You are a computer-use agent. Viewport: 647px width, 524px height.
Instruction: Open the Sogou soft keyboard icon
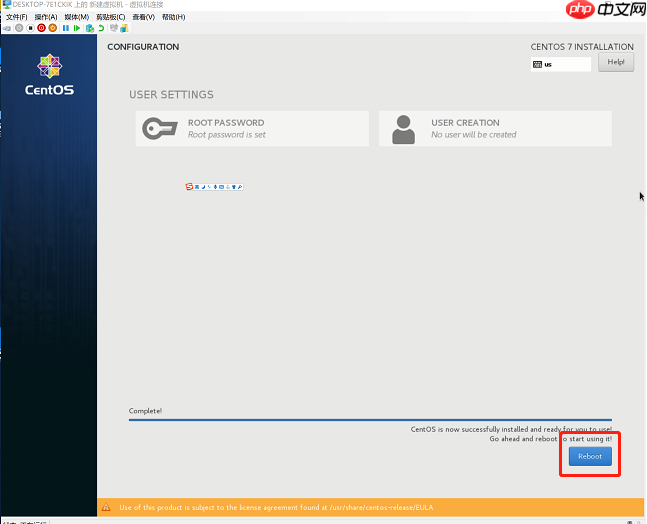(x=222, y=187)
